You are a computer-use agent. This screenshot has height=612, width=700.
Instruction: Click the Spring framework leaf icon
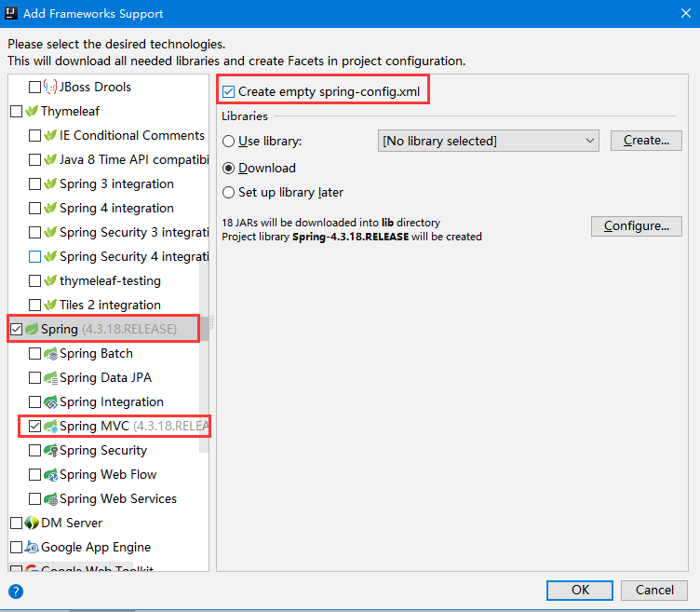click(x=32, y=329)
